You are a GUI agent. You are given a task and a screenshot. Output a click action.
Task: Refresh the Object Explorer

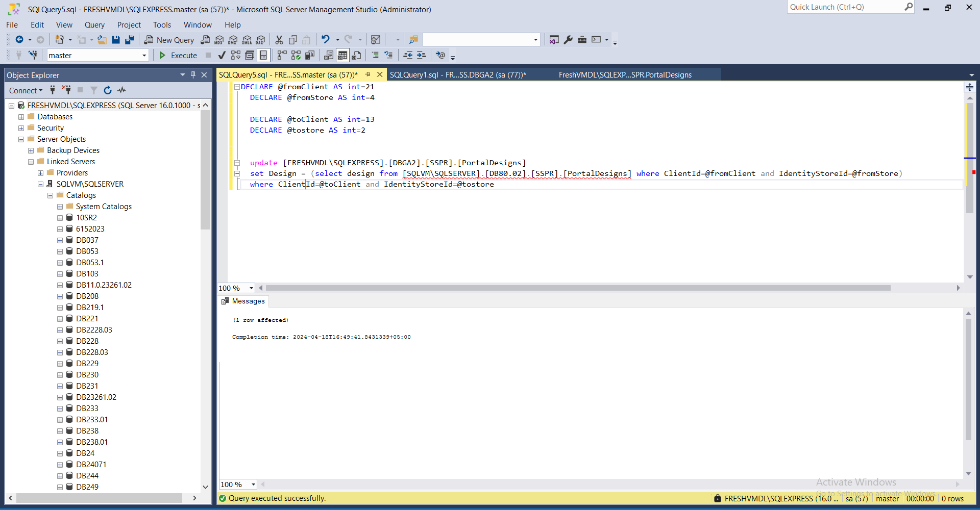(x=107, y=90)
